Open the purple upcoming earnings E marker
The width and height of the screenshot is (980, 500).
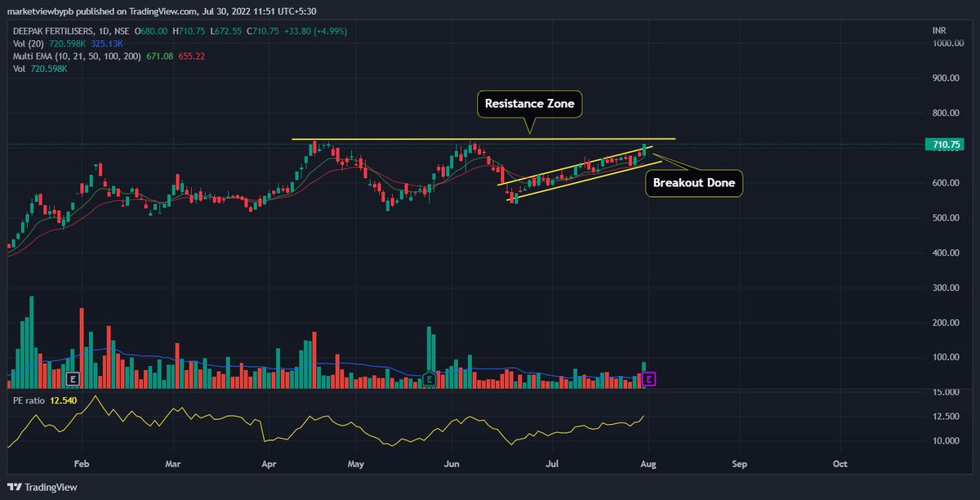coord(649,379)
